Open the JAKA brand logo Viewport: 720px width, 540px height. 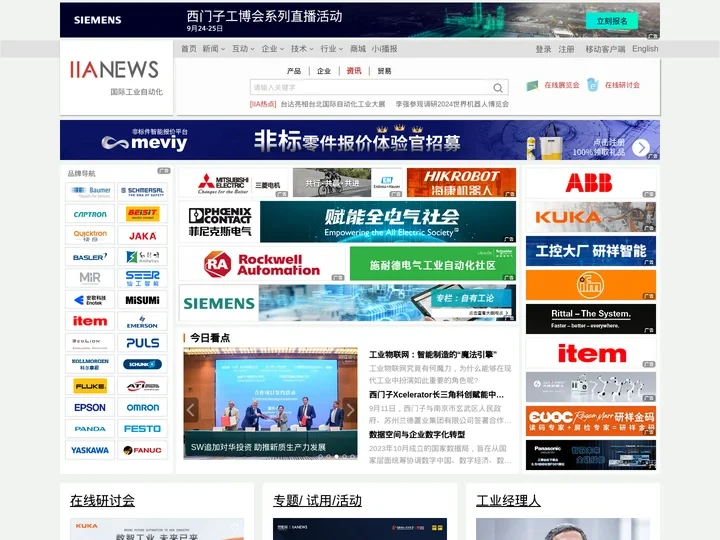[x=142, y=235]
